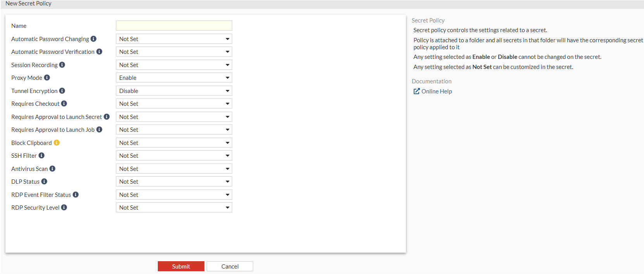
Task: Click info icon next to Proxy Mode
Action: pos(47,78)
